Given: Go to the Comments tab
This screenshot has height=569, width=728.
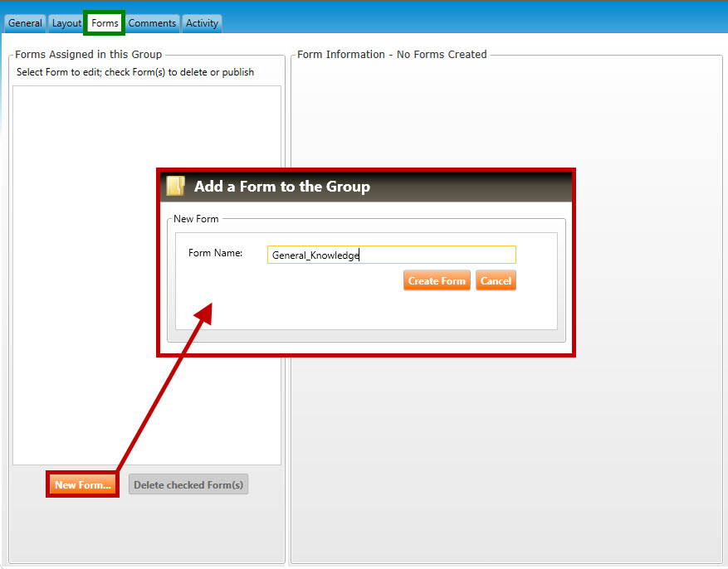Looking at the screenshot, I should [152, 23].
